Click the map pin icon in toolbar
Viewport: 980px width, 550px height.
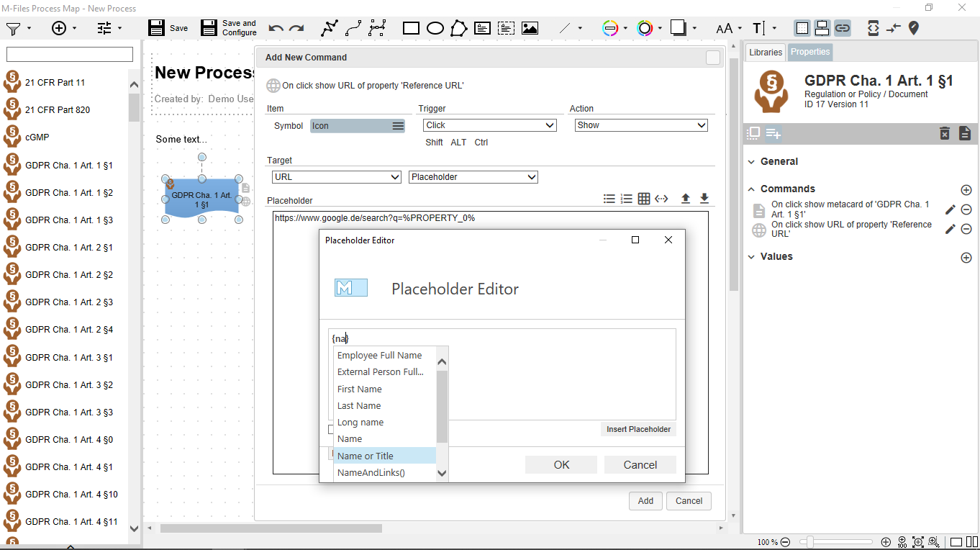pos(913,28)
